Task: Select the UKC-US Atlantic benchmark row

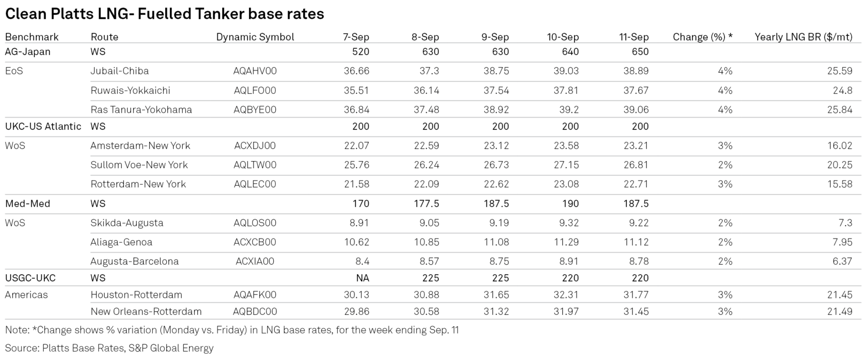Action: (x=433, y=126)
